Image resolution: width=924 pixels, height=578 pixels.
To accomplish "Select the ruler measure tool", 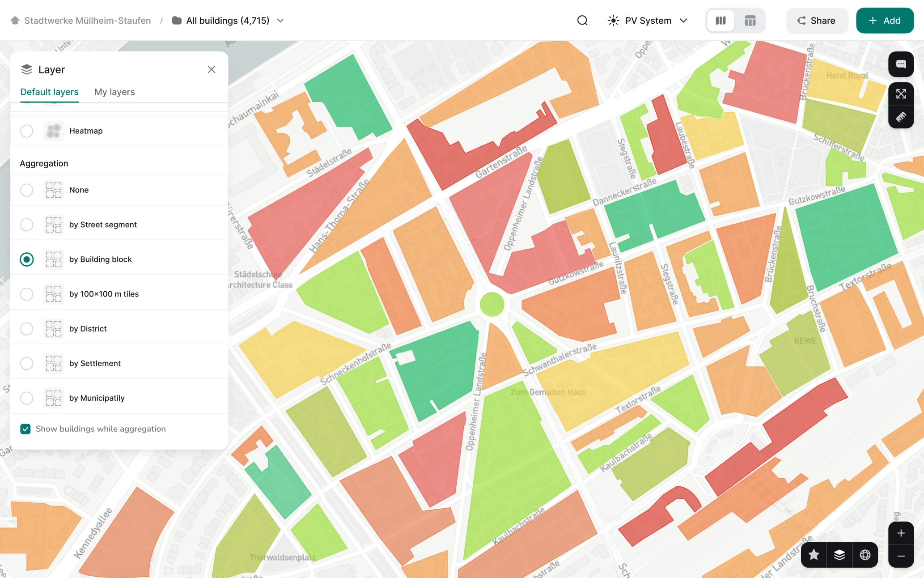I will 901,117.
